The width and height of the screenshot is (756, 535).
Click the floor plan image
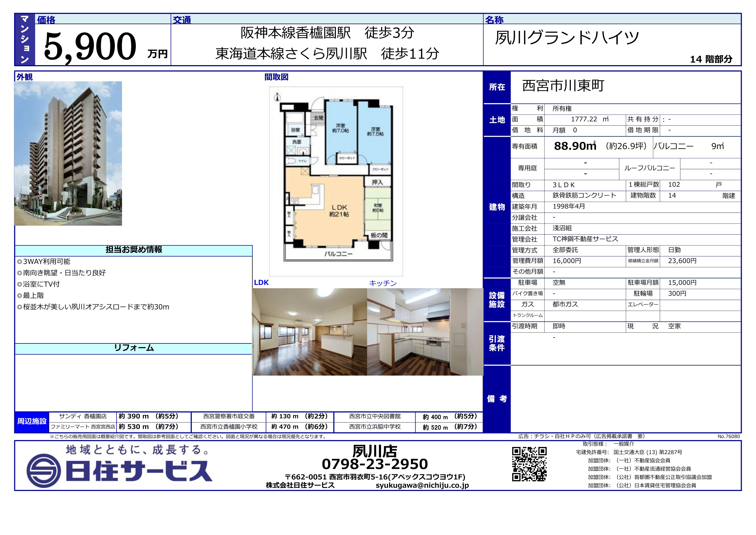[336, 181]
